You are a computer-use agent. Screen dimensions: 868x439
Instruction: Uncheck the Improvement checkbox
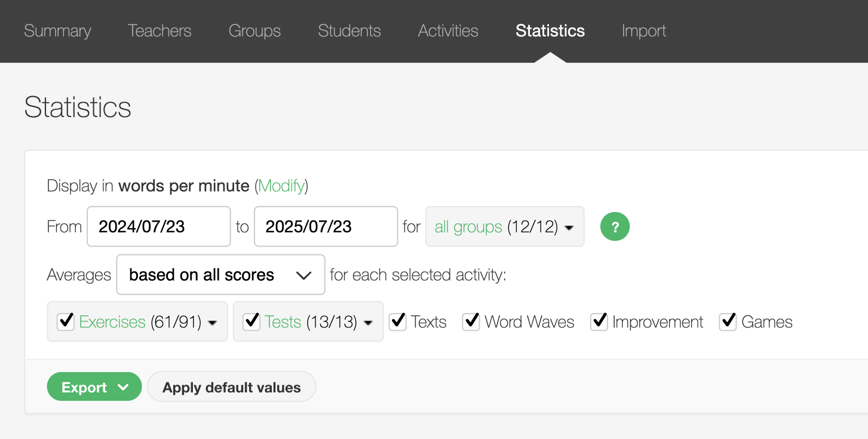599,321
